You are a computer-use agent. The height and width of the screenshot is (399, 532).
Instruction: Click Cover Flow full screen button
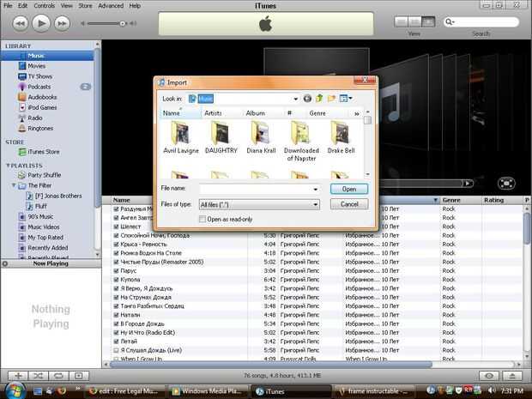coord(506,184)
